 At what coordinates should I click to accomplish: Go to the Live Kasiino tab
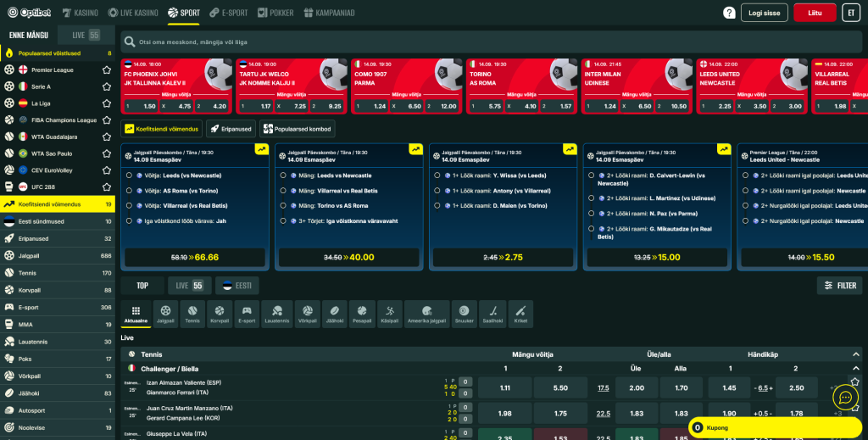[x=133, y=13]
